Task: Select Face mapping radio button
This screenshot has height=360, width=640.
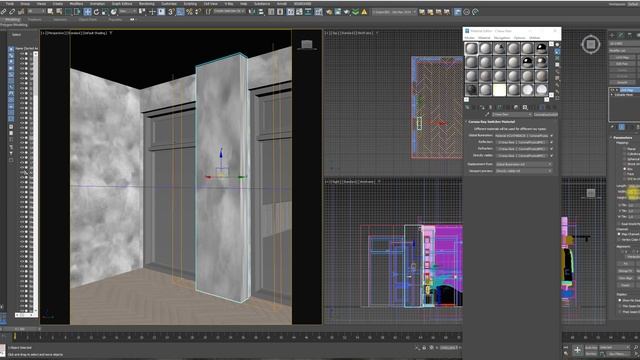Action: pyautogui.click(x=624, y=174)
